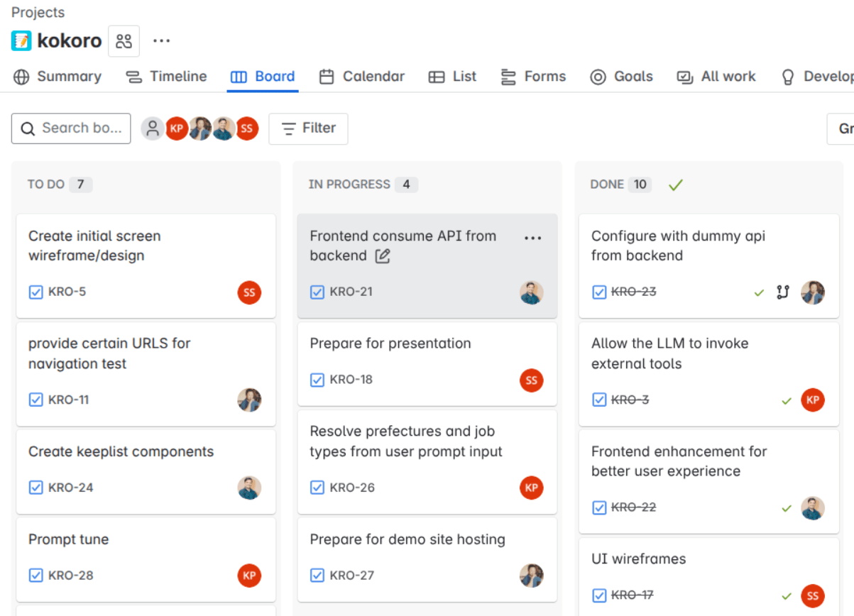
Task: Click the task type icon of KRO-18
Action: (317, 380)
